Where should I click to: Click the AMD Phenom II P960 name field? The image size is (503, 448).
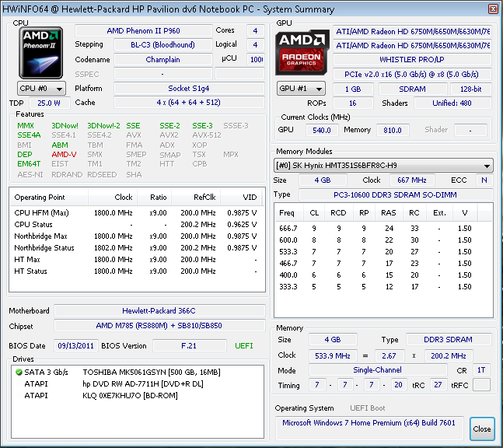pos(143,31)
